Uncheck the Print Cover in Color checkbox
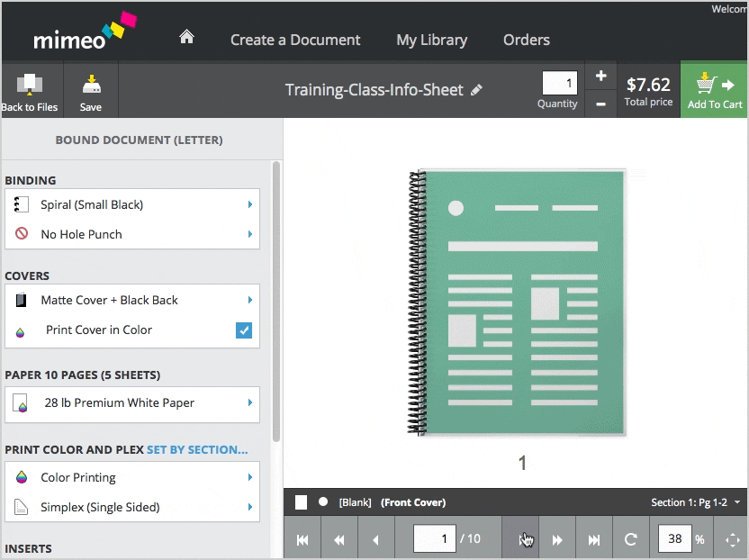This screenshot has height=560, width=749. point(244,330)
